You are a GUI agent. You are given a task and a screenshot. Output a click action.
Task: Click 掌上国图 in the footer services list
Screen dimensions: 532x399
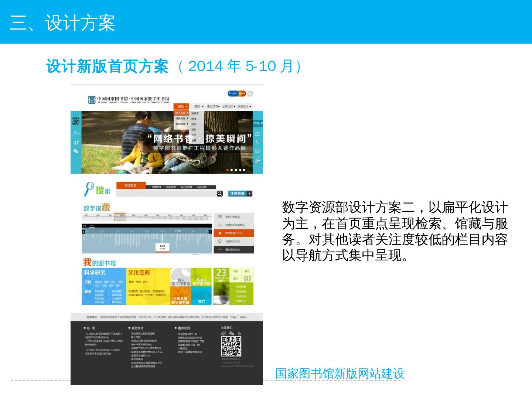(x=136, y=337)
